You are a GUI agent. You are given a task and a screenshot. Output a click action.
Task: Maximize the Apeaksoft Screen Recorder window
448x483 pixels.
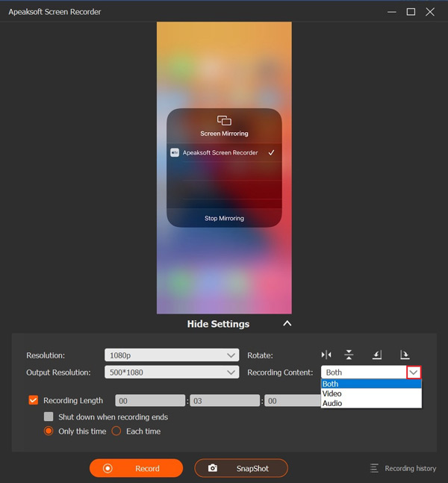point(411,12)
